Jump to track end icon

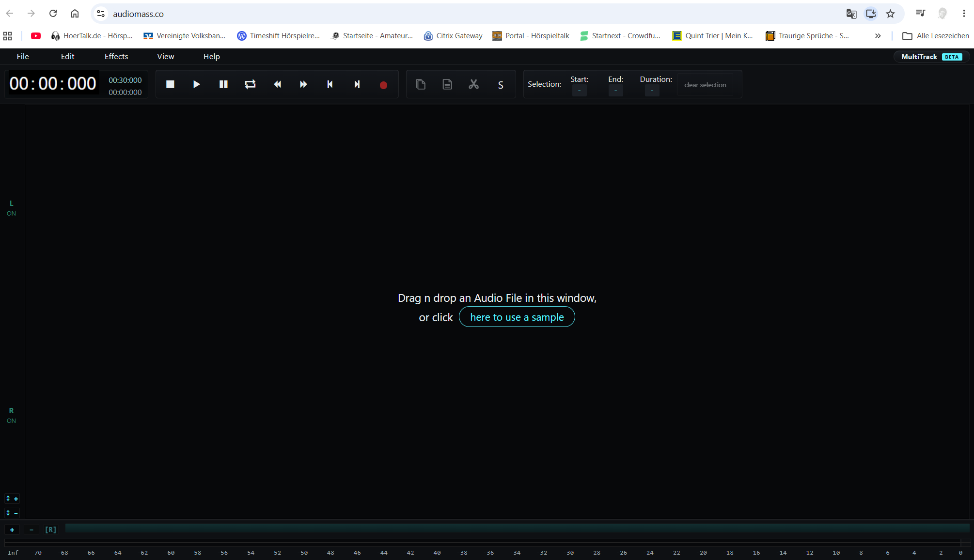tap(357, 84)
